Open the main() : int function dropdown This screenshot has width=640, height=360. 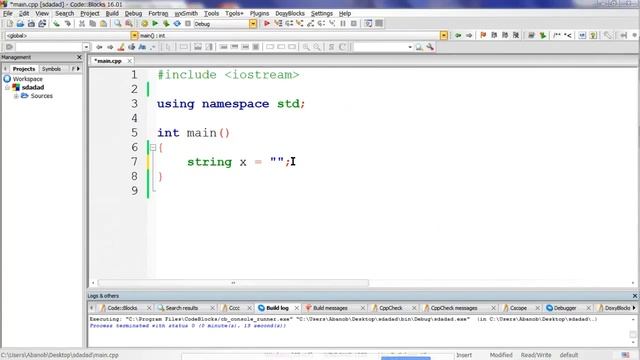click(x=444, y=36)
